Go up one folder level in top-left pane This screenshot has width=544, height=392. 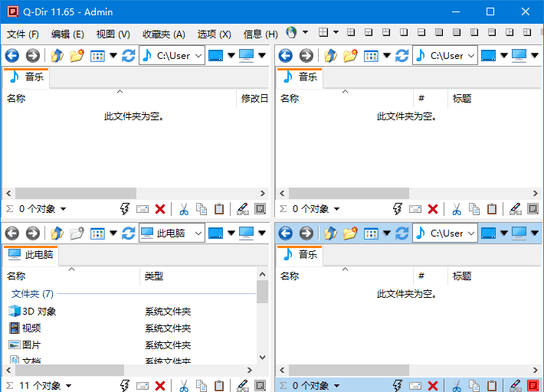tap(57, 55)
